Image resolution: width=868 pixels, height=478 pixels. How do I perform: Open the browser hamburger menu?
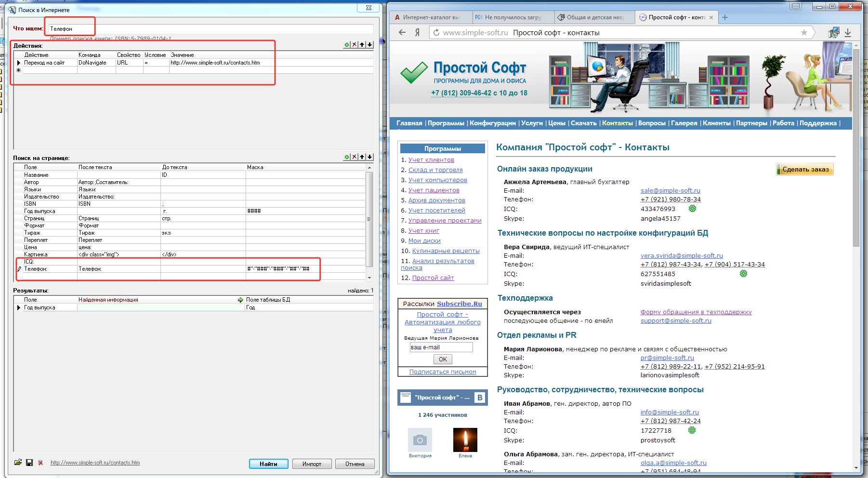[x=796, y=6]
